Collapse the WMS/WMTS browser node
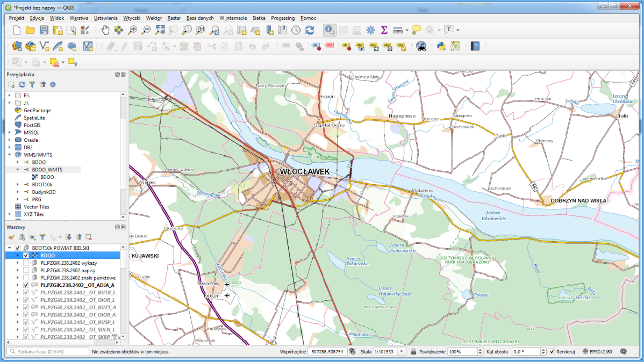Screen dimensions: 644x362 coord(10,155)
